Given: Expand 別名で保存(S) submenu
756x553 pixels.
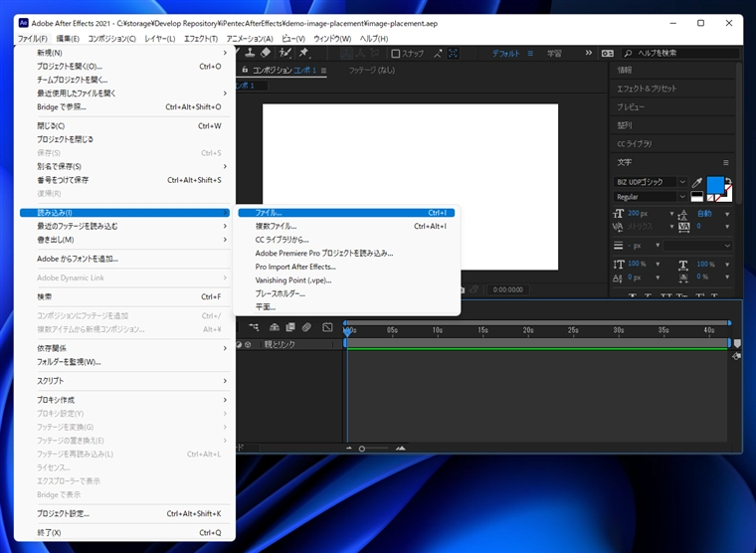Looking at the screenshot, I should point(125,166).
